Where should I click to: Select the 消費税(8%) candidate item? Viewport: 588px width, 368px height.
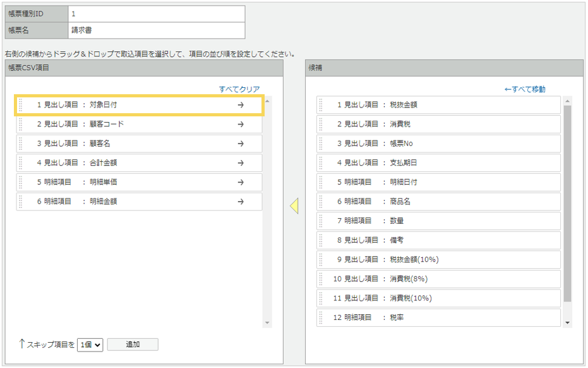pyautogui.click(x=438, y=279)
